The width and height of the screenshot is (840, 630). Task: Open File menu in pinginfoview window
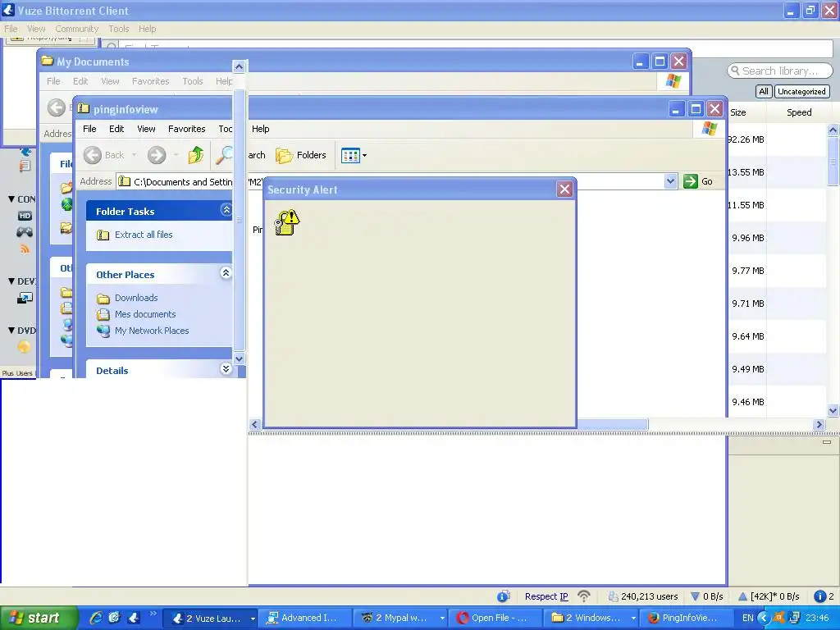pyautogui.click(x=89, y=129)
